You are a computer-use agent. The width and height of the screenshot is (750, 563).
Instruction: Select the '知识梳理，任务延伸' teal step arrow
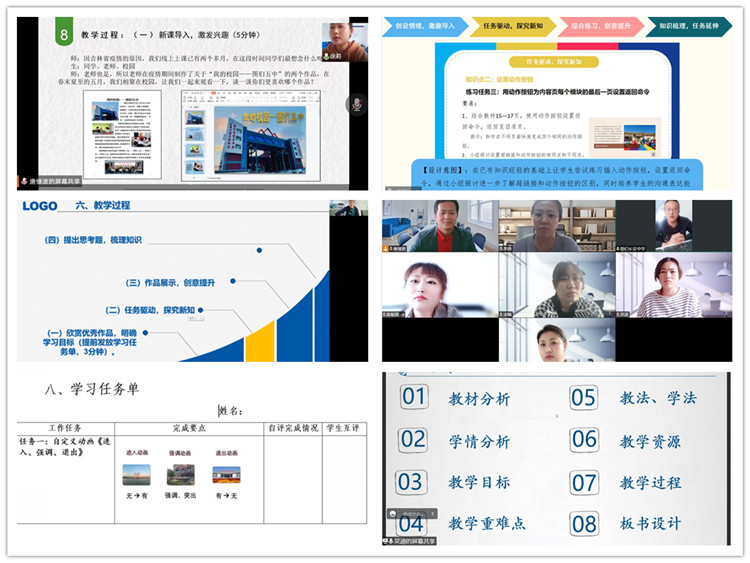point(689,26)
